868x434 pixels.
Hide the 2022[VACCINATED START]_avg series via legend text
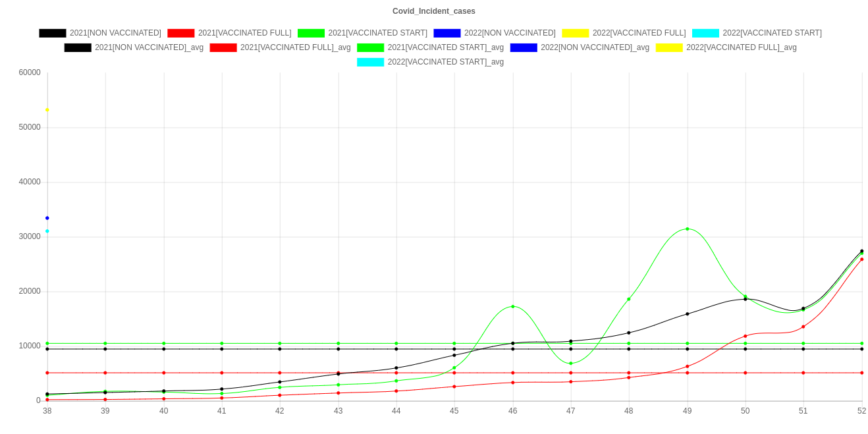tap(445, 62)
